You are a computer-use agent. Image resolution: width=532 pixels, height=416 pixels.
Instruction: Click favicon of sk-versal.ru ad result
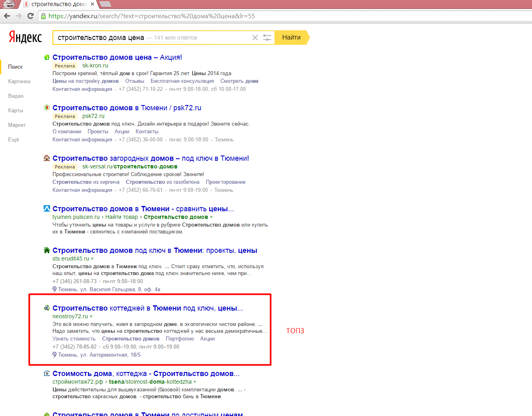47,158
